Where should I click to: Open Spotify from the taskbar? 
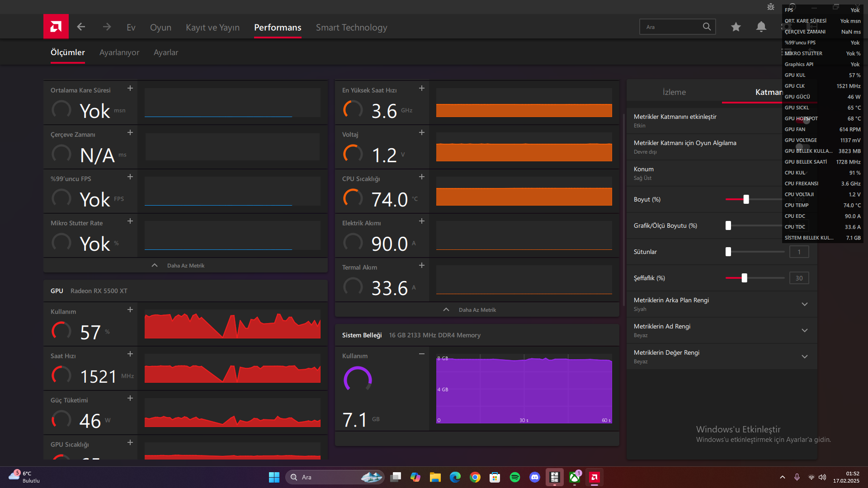[515, 477]
